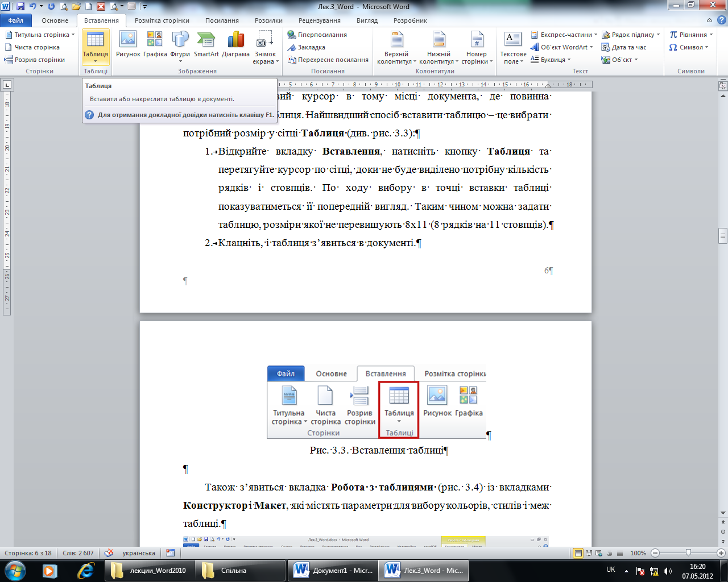
Task: Open word count Слів: 2 607
Action: coord(78,553)
